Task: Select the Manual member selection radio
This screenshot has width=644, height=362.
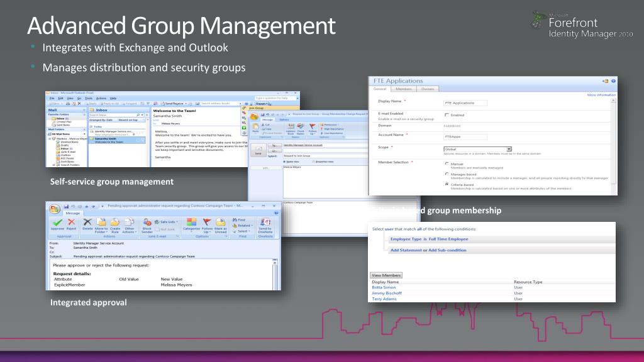Action: (447, 164)
